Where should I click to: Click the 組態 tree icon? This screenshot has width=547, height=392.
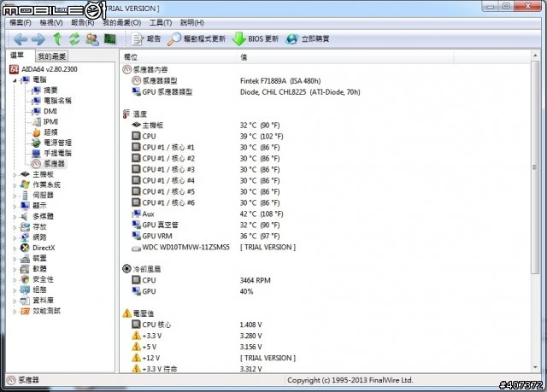[25, 290]
